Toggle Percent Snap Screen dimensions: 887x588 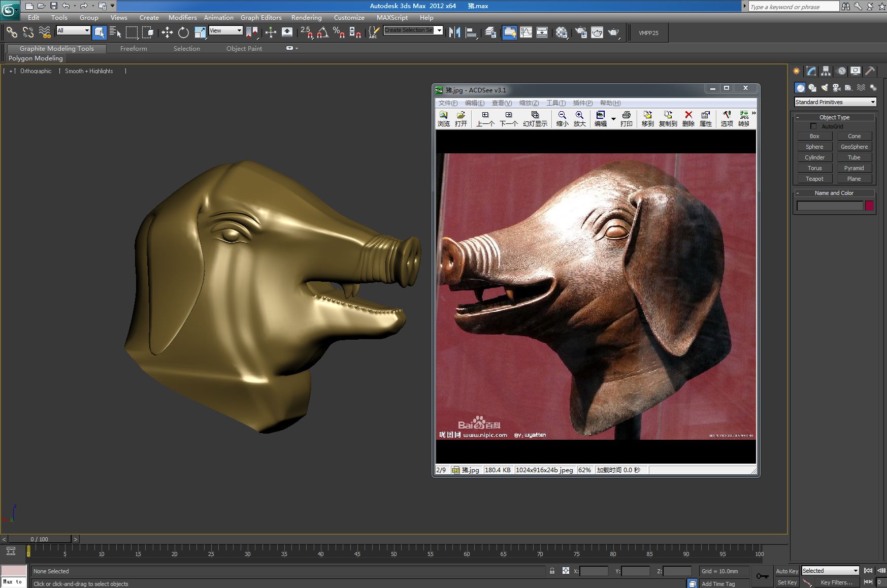[339, 32]
